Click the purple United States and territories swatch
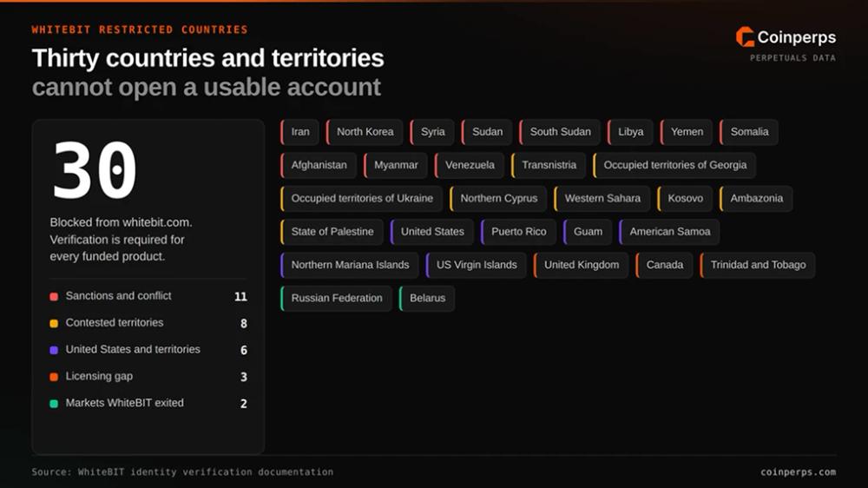 tap(54, 350)
